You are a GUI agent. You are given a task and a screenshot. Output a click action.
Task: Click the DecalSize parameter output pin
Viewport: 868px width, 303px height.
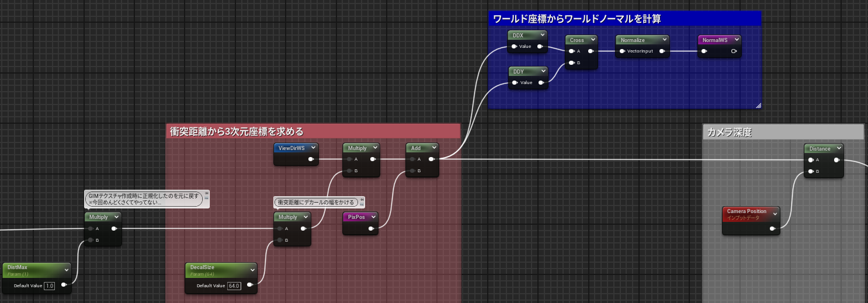250,285
